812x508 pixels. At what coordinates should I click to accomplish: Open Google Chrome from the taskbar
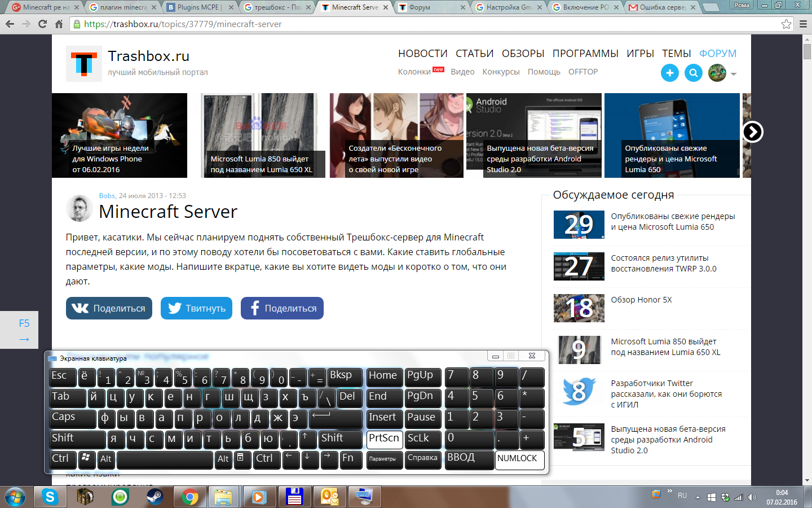click(190, 497)
